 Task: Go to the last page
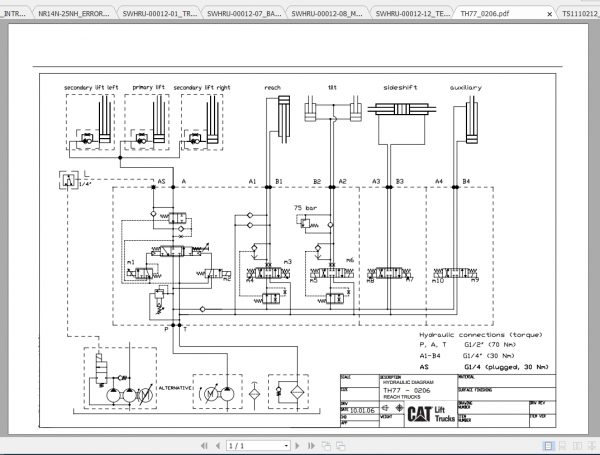point(311,446)
